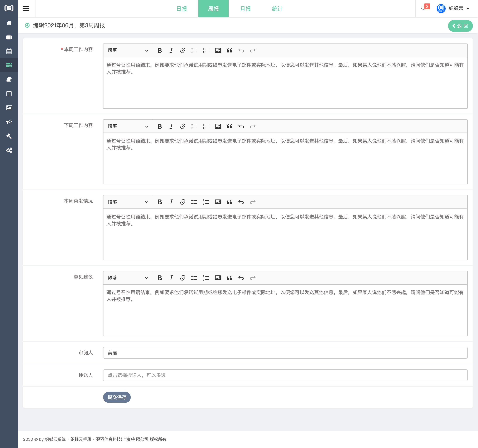This screenshot has height=448, width=478.
Task: Open the sidebar calendar icon
Action: point(9,51)
